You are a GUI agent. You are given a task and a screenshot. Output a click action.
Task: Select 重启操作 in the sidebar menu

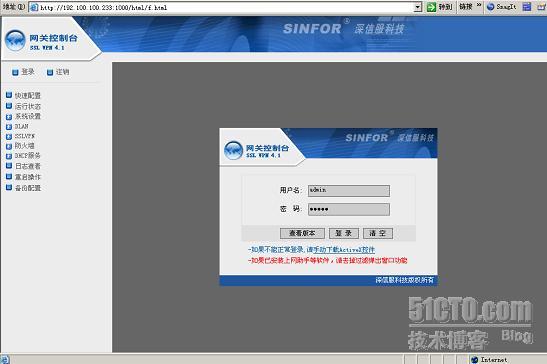28,177
